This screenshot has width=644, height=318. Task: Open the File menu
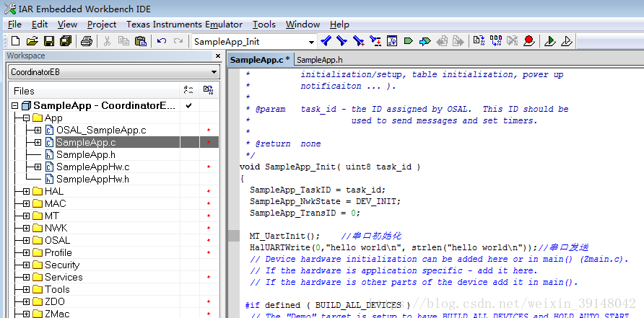[14, 25]
